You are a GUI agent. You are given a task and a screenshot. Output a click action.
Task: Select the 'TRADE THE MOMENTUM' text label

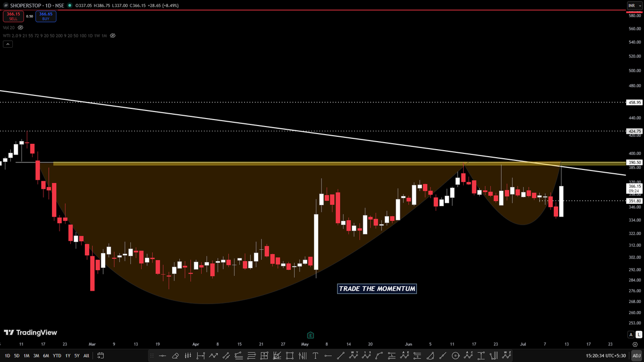377,289
